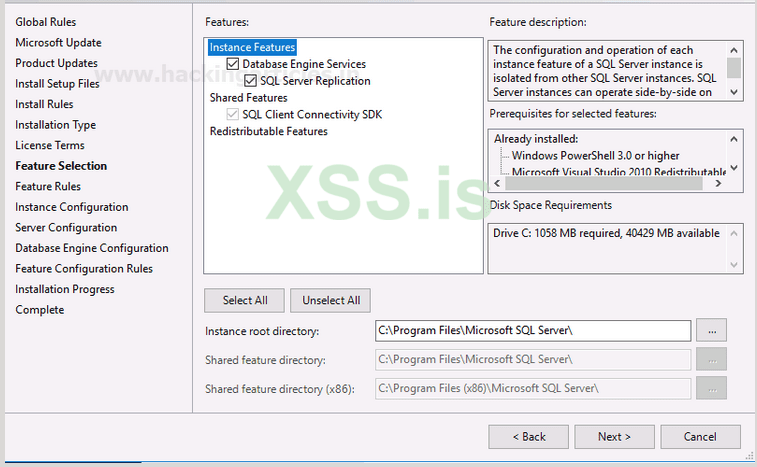Open the Product Updates step
Screen dimensions: 757x467
[x=56, y=63]
